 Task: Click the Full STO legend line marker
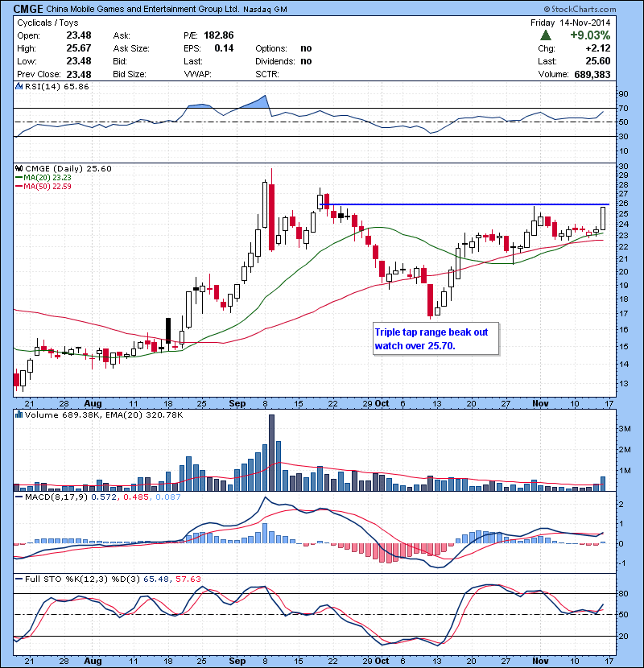pos(19,579)
